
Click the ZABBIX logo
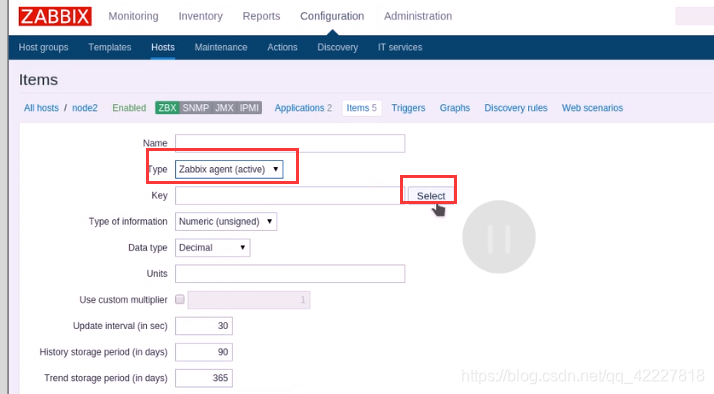coord(55,16)
